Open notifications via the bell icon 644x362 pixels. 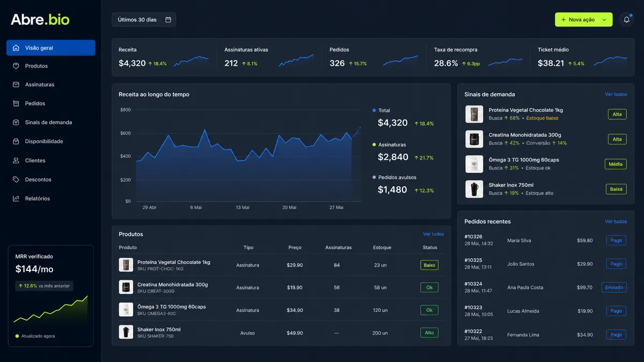pos(626,20)
